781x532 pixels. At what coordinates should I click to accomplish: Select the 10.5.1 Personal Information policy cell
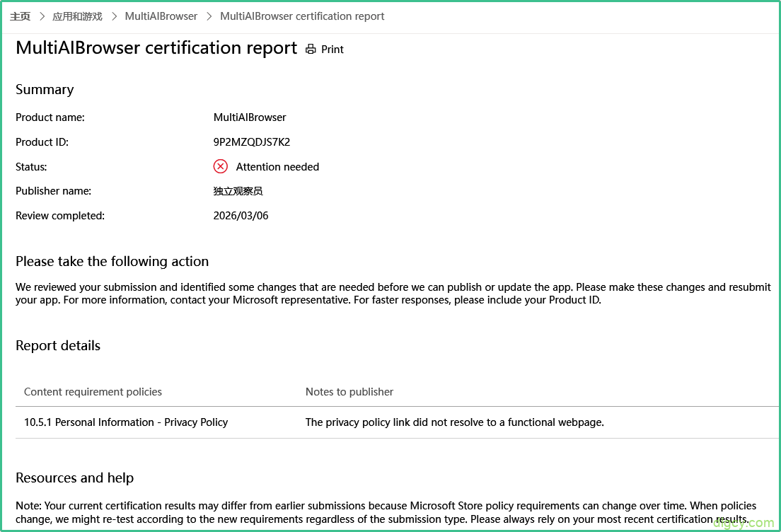tap(126, 422)
